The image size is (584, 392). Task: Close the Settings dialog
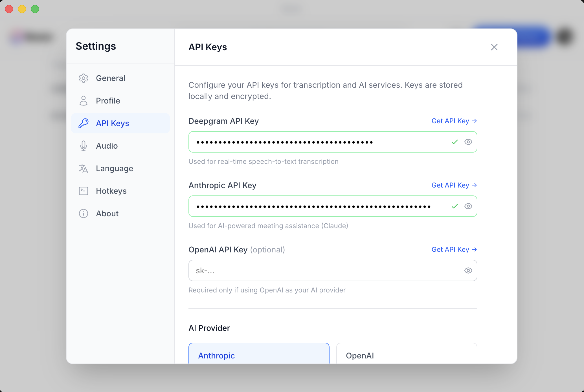coord(494,47)
